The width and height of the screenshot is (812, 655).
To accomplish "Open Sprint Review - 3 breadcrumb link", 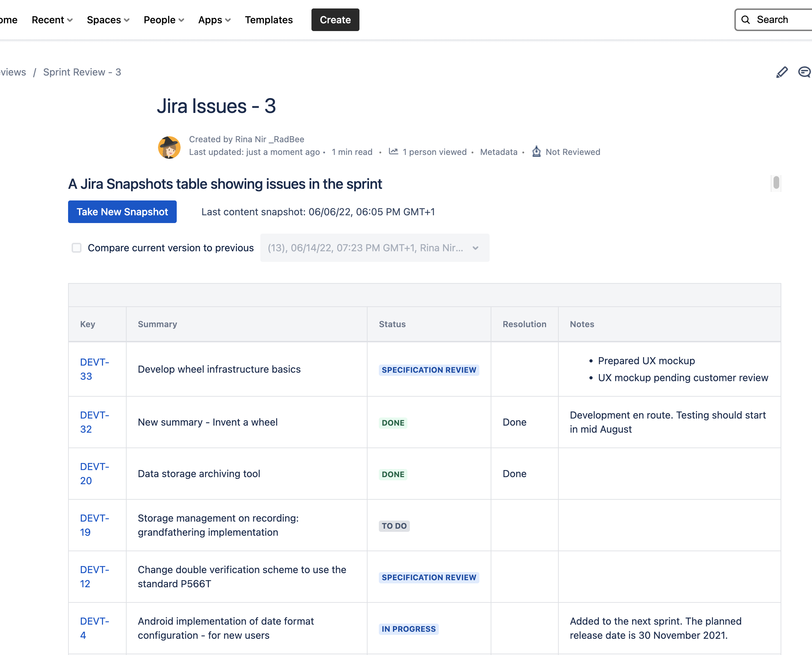I will coord(82,72).
